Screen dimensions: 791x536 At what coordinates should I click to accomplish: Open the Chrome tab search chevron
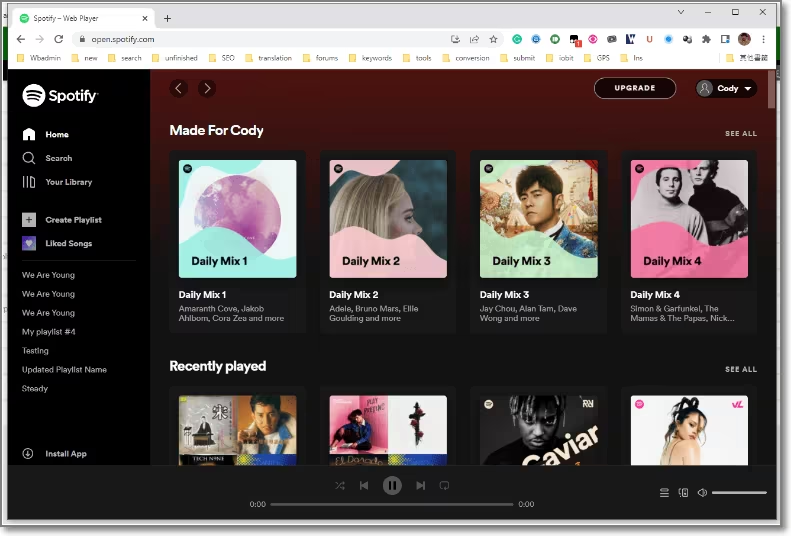coord(681,12)
